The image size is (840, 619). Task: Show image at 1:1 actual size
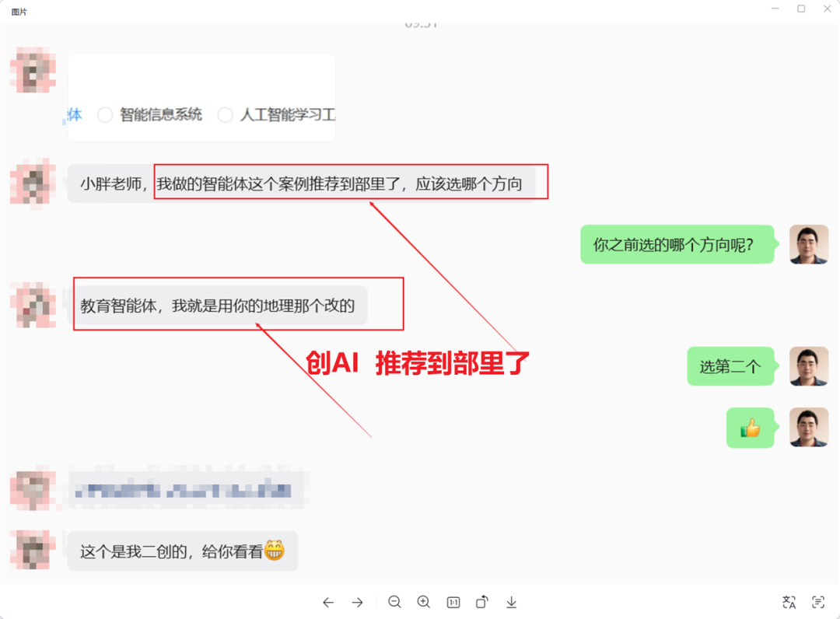coord(453,603)
